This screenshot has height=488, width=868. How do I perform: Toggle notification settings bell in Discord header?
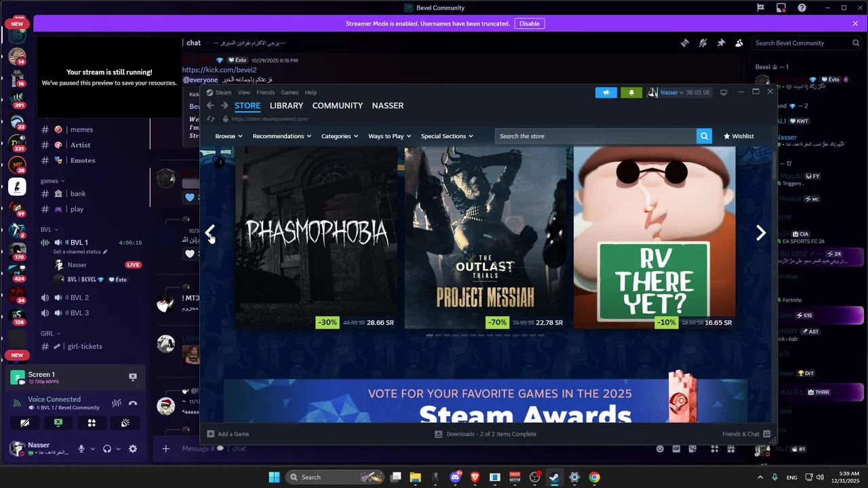pyautogui.click(x=703, y=43)
